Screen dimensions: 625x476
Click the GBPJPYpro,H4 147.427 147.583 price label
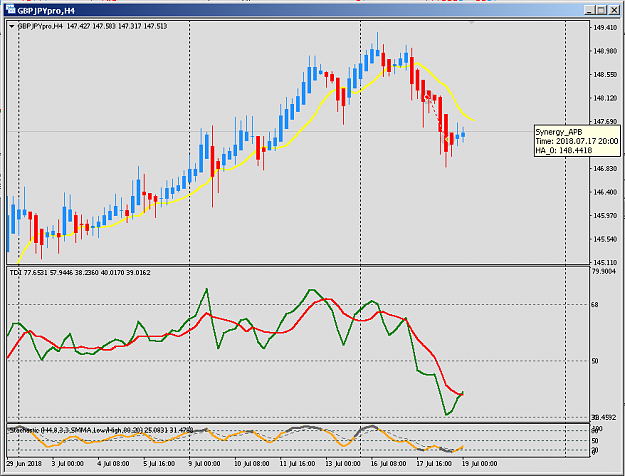click(x=92, y=26)
